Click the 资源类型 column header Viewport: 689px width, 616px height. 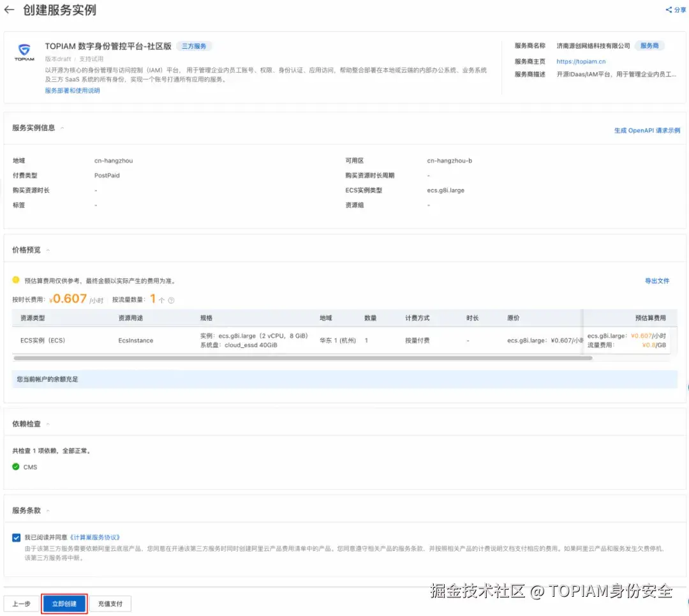point(33,318)
